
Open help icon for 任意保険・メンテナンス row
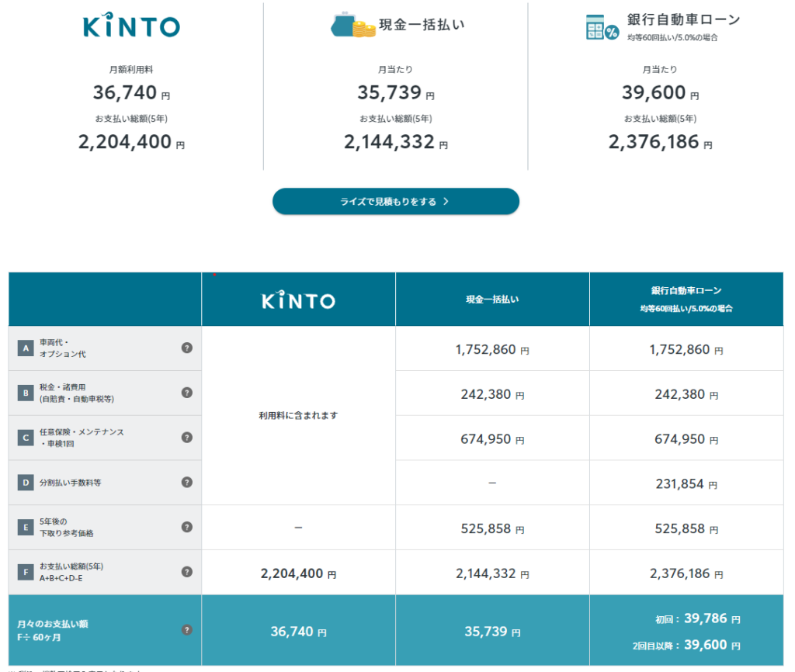point(186,438)
